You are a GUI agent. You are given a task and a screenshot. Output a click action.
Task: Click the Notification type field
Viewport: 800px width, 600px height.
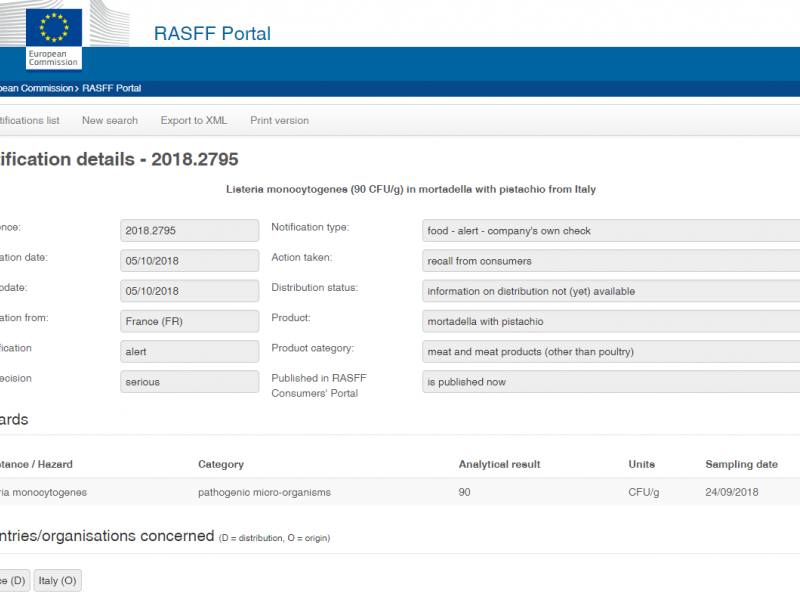pyautogui.click(x=610, y=231)
